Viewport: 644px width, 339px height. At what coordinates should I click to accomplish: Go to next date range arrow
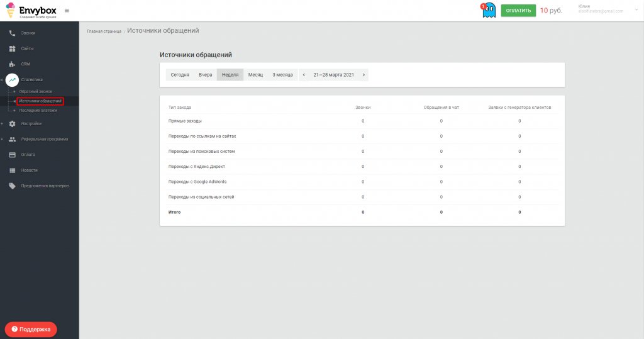364,75
